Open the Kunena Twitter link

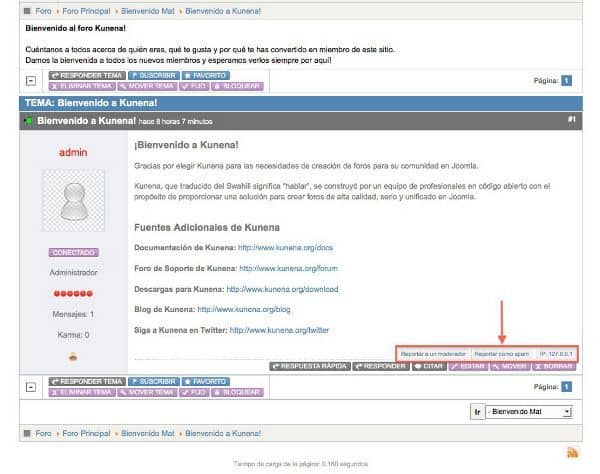pyautogui.click(x=279, y=330)
